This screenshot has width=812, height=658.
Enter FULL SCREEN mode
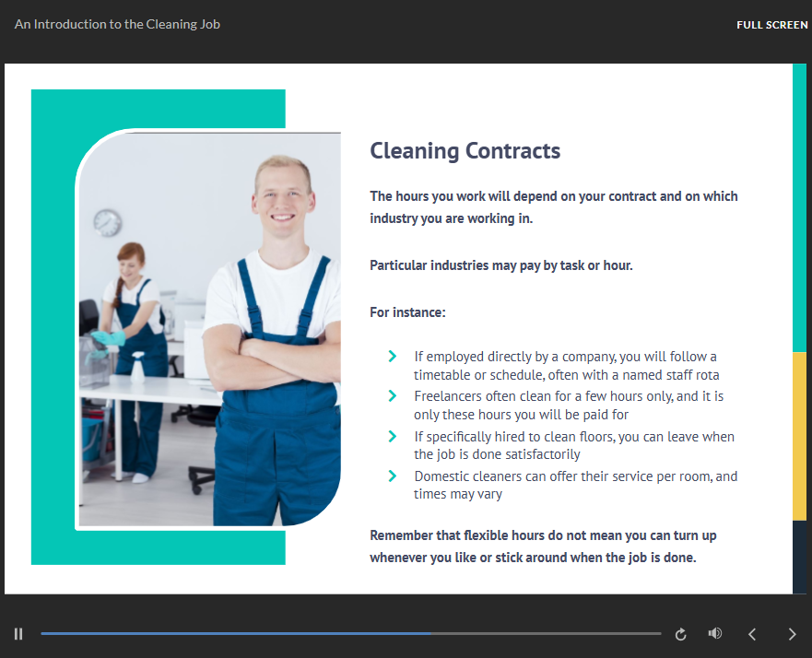pyautogui.click(x=771, y=25)
